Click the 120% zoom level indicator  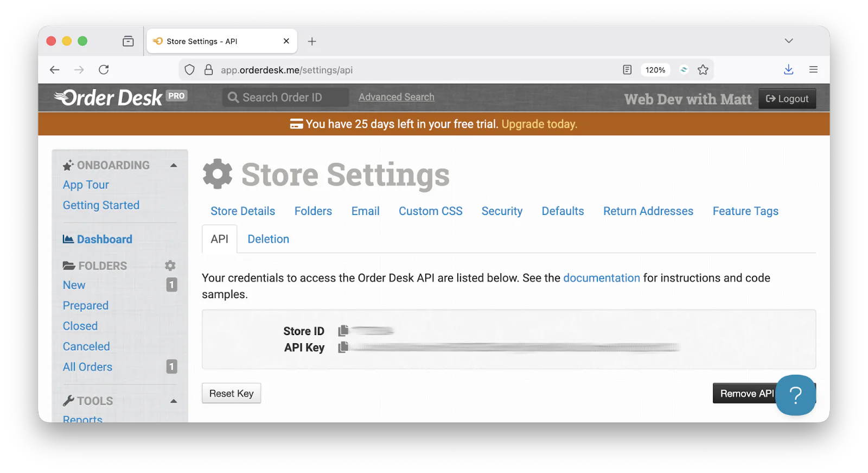tap(655, 70)
